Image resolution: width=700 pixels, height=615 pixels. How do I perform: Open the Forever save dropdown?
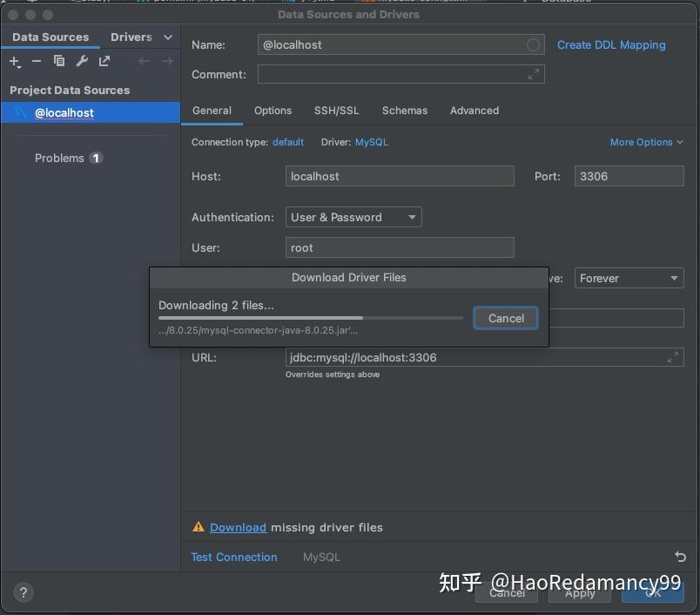629,278
